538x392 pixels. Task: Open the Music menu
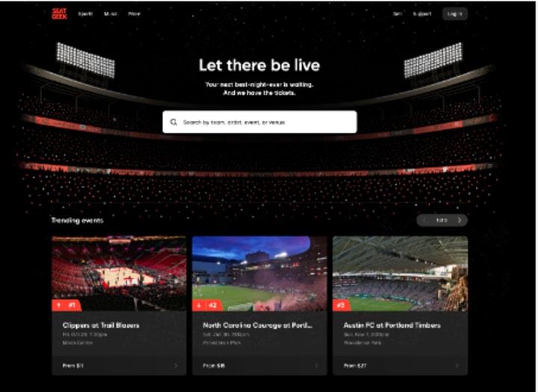[111, 13]
